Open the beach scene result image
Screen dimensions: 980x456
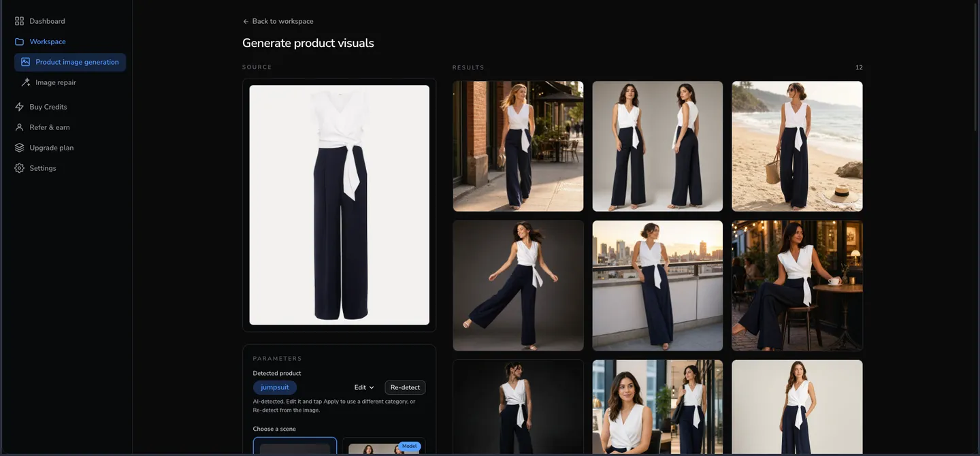coord(797,146)
